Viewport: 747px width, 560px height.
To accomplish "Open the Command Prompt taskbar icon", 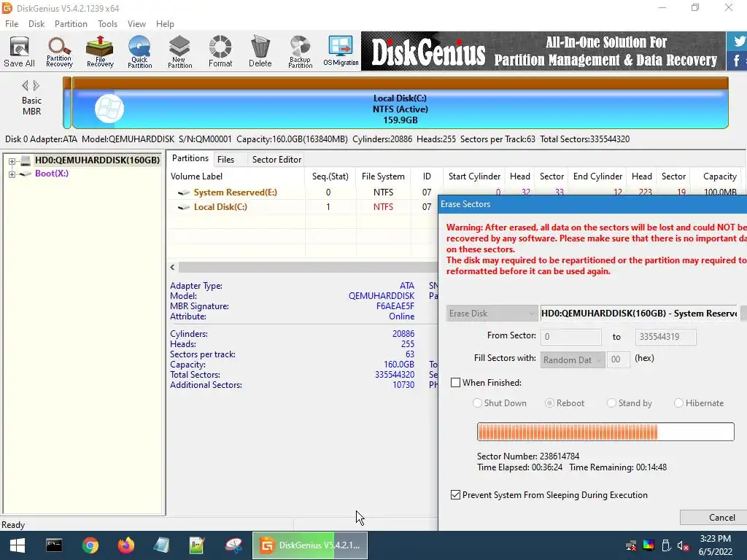I will tap(54, 545).
